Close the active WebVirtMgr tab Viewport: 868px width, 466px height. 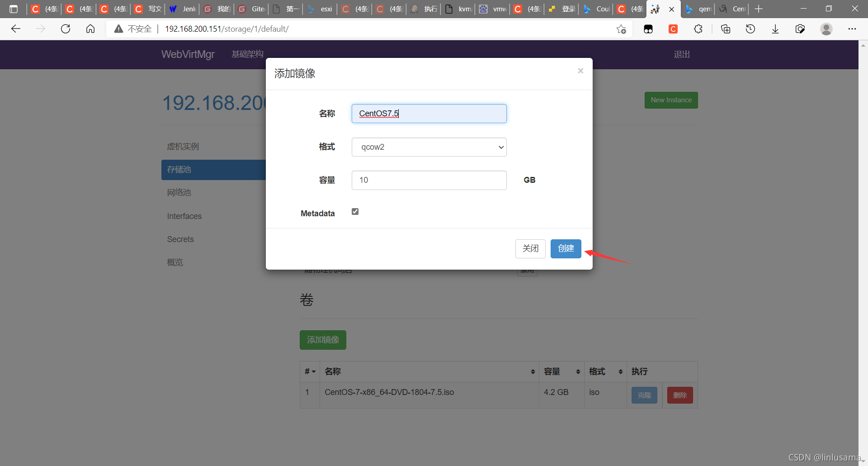tap(672, 9)
